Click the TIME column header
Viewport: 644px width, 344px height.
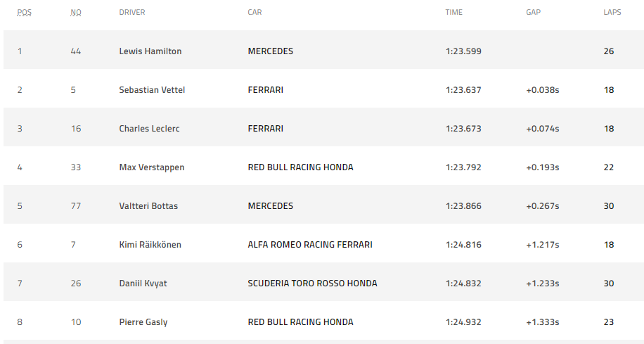point(453,13)
